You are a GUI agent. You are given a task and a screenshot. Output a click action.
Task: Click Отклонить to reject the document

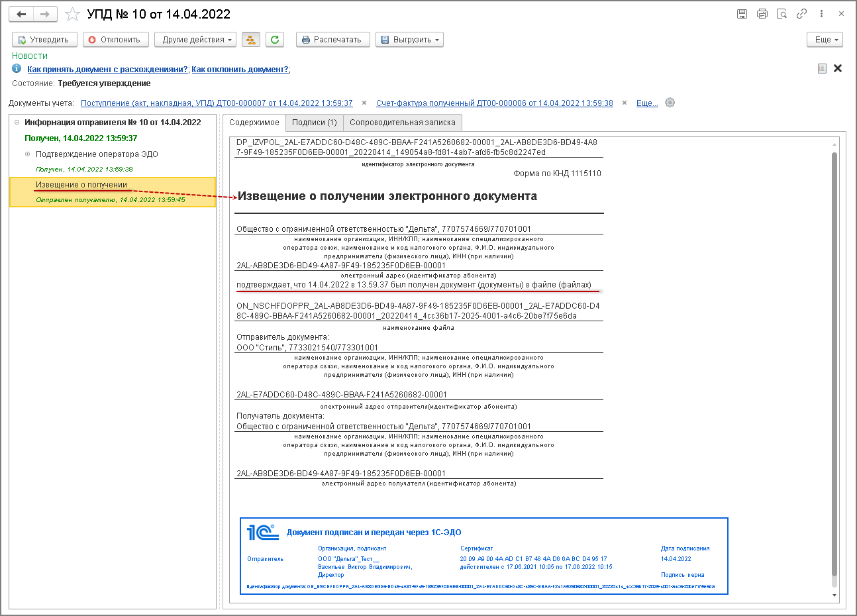click(116, 40)
